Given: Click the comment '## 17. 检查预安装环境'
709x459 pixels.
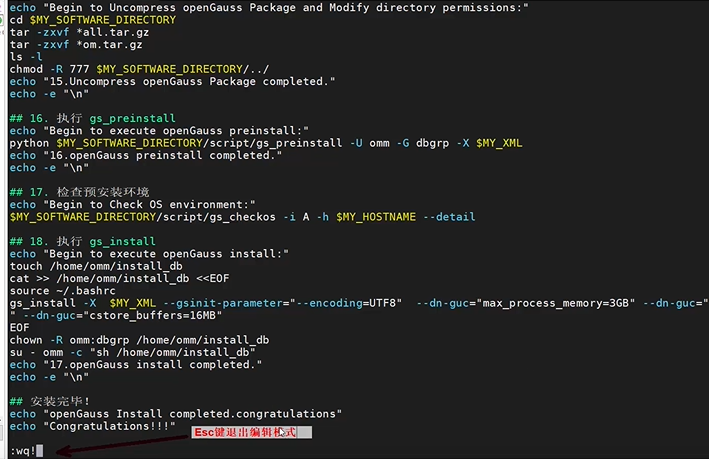Looking at the screenshot, I should [x=80, y=193].
